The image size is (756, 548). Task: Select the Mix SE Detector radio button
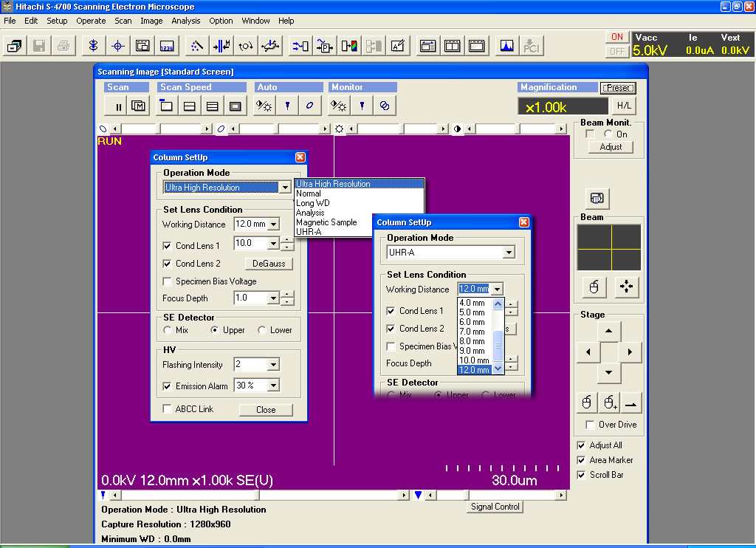coord(168,330)
